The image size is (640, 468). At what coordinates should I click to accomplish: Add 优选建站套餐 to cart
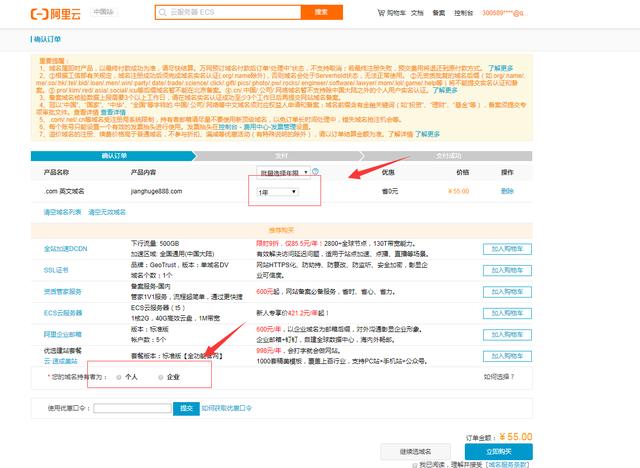507,356
